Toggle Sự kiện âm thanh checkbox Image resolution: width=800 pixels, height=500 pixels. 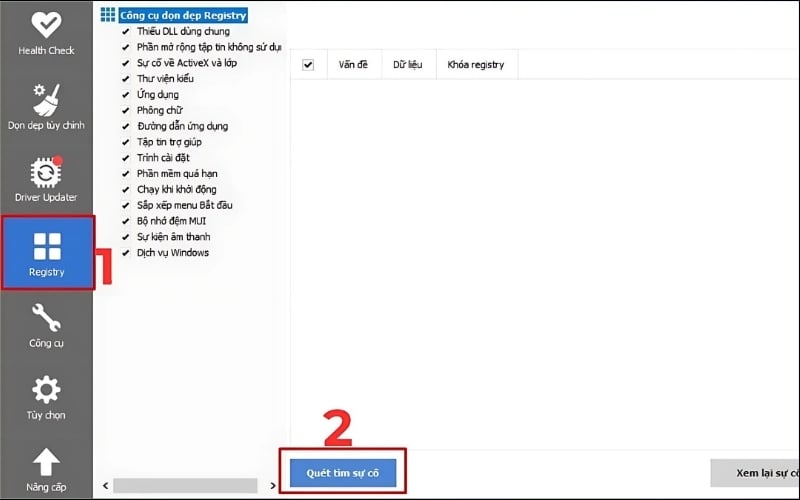coord(126,237)
